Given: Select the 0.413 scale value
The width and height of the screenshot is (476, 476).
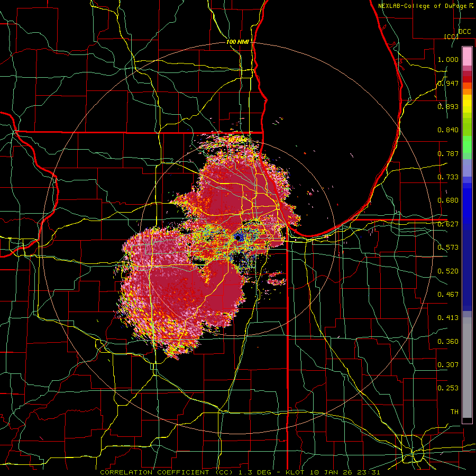Looking at the screenshot, I should (x=448, y=318).
